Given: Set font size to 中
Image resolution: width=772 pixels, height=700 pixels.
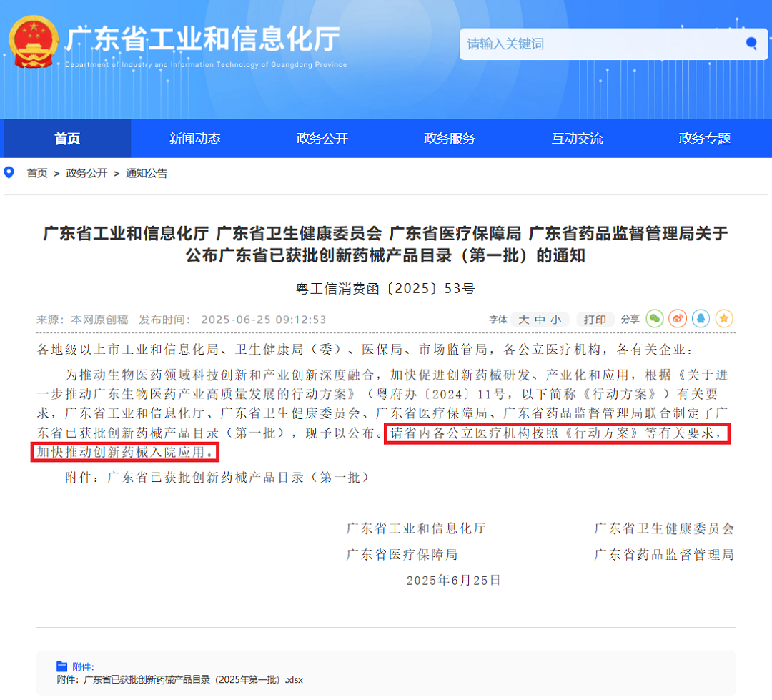Looking at the screenshot, I should point(540,320).
